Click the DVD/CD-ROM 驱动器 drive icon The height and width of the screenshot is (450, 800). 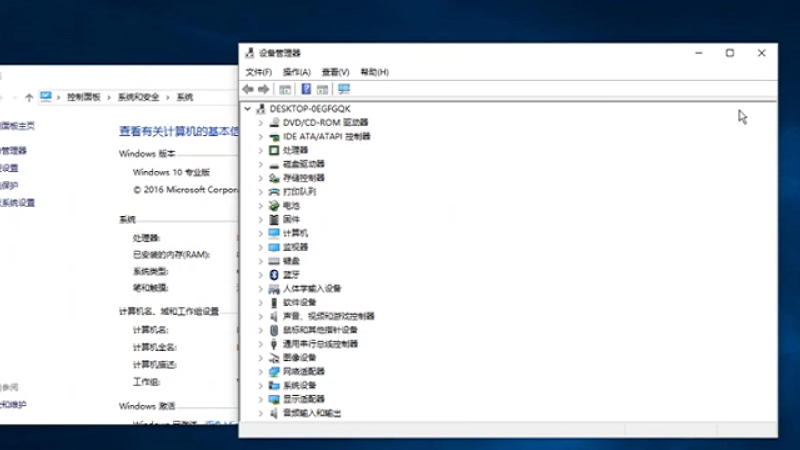tap(274, 122)
